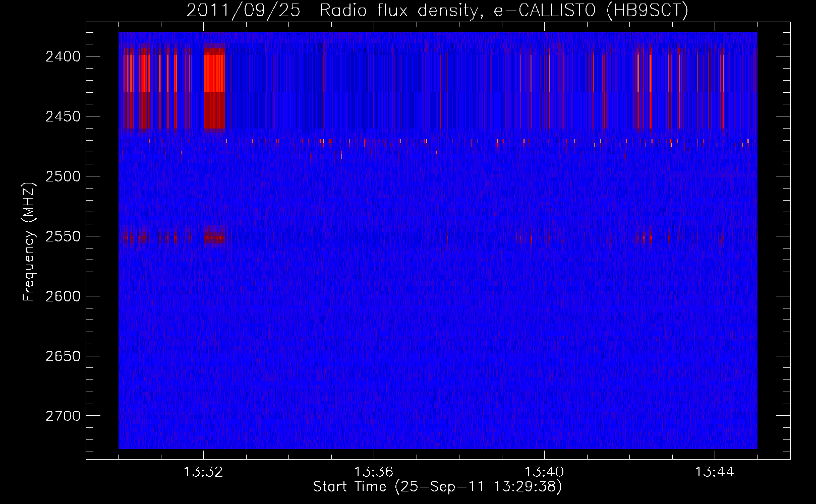Select the 2550 frequency tick label

coord(63,236)
